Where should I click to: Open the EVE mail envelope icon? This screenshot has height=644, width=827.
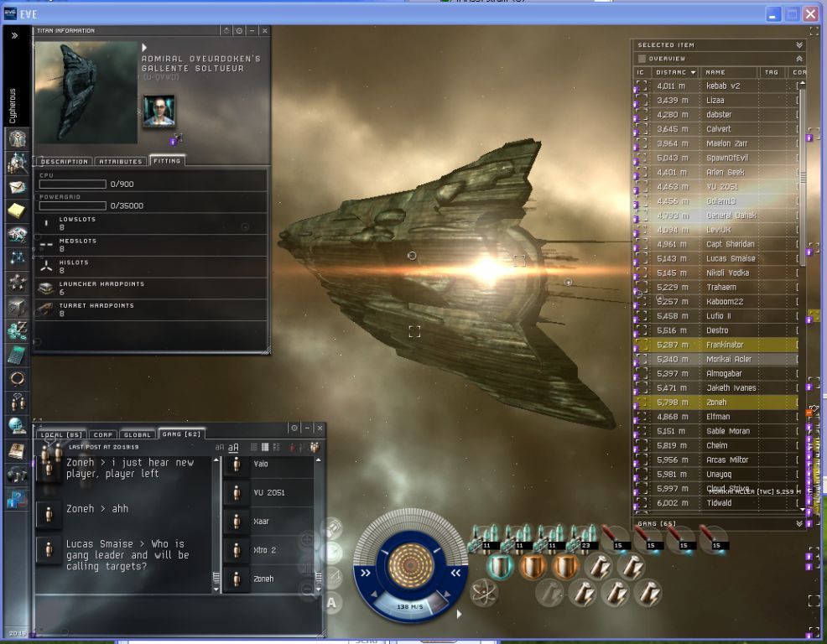tap(18, 187)
